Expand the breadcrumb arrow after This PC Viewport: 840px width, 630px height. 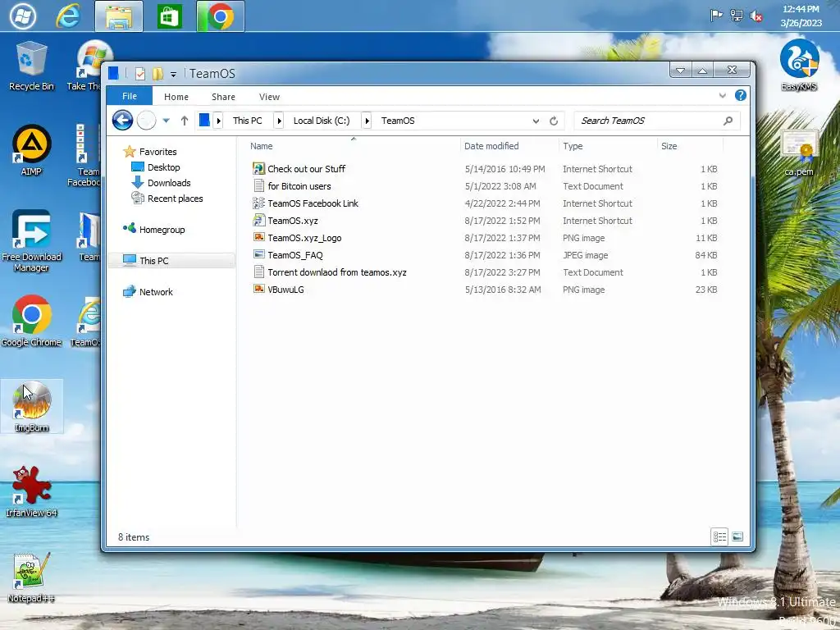[279, 121]
